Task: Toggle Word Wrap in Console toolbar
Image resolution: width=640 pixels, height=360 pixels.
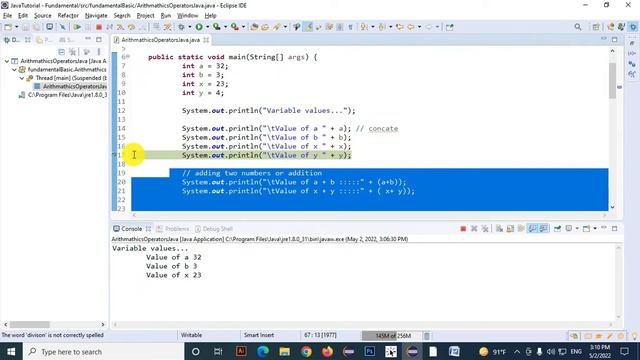Action: [x=521, y=229]
